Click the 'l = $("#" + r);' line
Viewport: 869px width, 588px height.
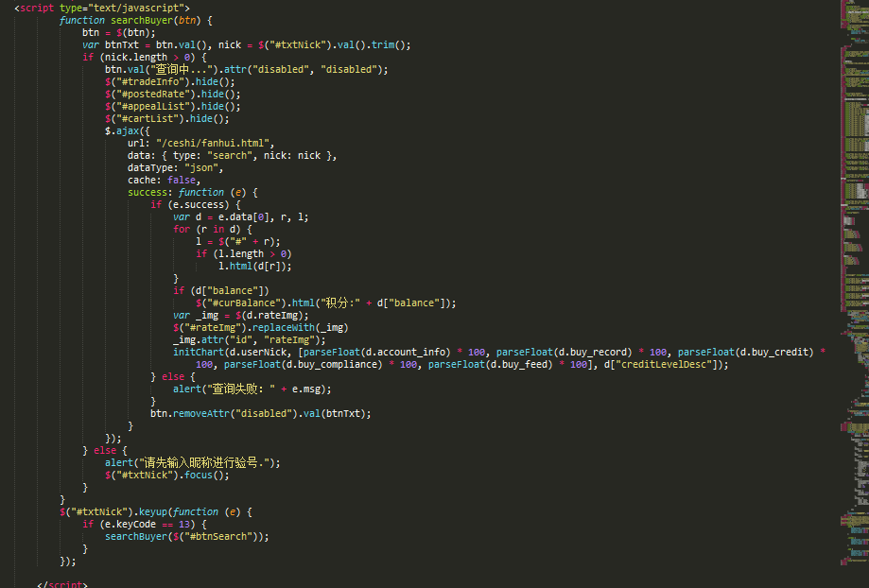point(237,241)
